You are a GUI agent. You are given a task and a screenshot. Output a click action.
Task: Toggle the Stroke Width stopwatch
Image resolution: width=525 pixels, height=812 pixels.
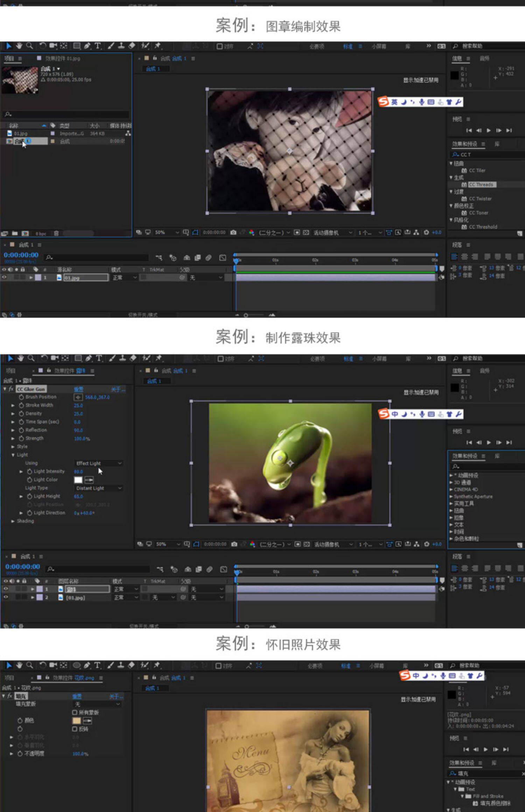pos(21,405)
